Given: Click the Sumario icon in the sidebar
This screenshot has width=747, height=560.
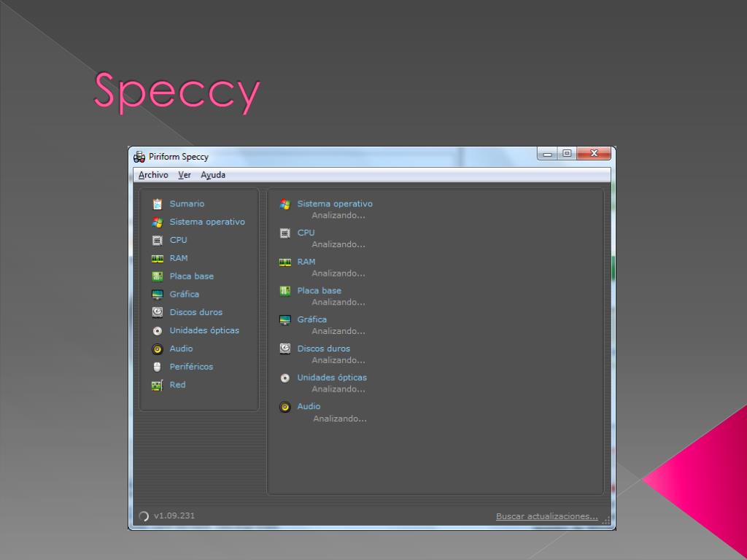Looking at the screenshot, I should click(x=158, y=204).
